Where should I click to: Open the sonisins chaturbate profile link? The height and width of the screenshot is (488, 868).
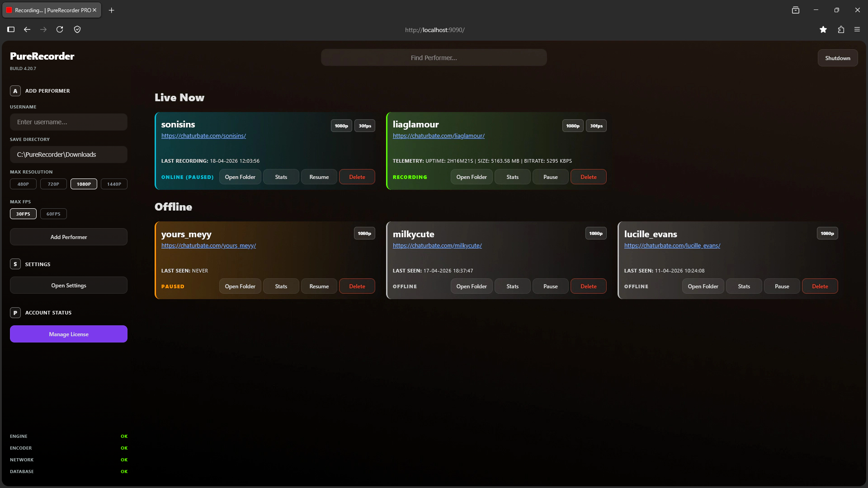pos(203,136)
